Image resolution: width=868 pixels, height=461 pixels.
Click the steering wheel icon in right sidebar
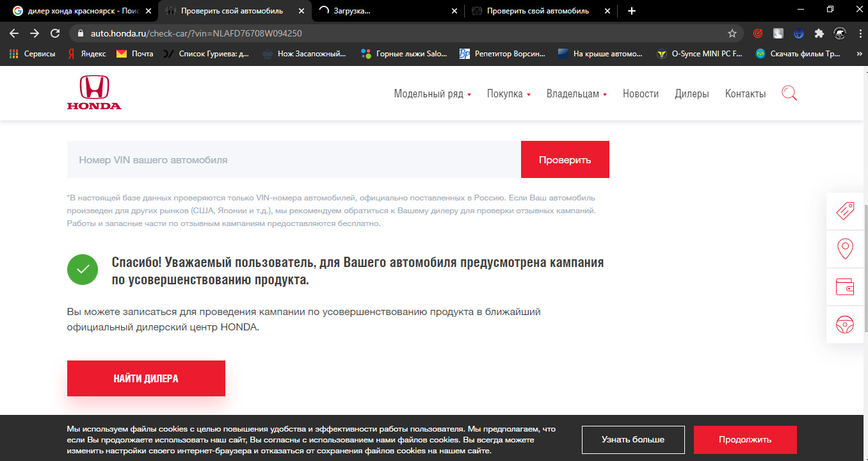pyautogui.click(x=845, y=325)
